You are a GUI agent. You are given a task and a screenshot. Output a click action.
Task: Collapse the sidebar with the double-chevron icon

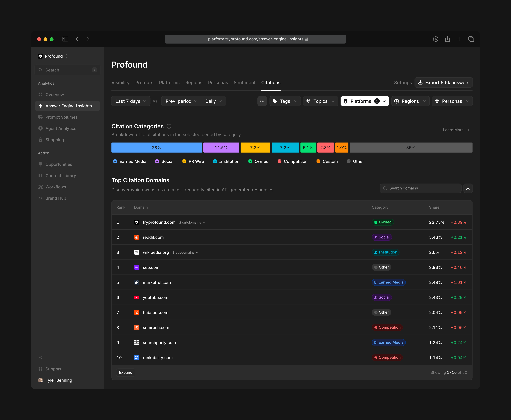tap(40, 358)
